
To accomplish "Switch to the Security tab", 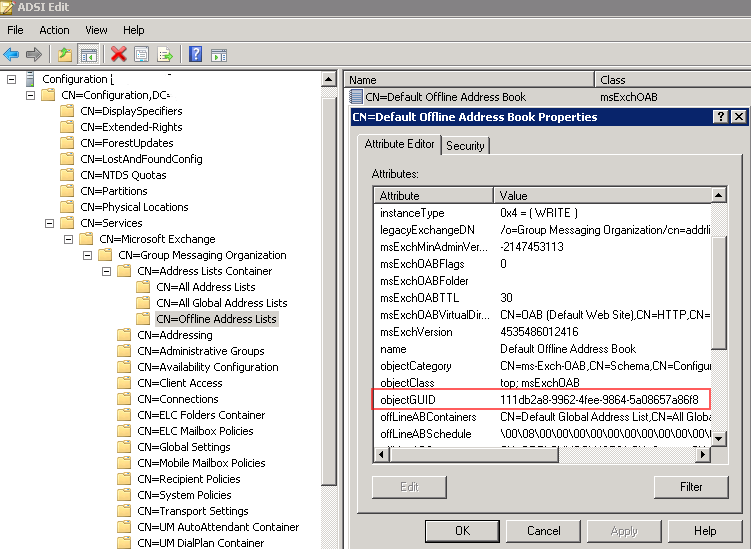I will [x=465, y=145].
